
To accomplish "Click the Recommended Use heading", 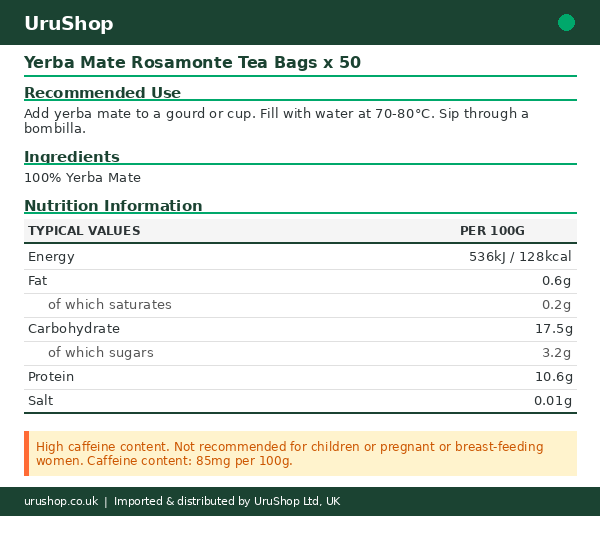I will click(102, 93).
